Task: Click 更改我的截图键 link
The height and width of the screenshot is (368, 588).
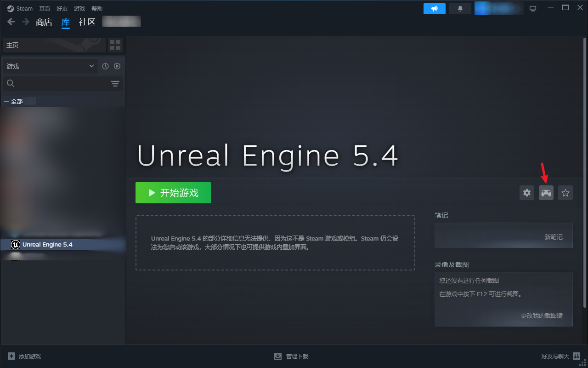Action: click(542, 316)
